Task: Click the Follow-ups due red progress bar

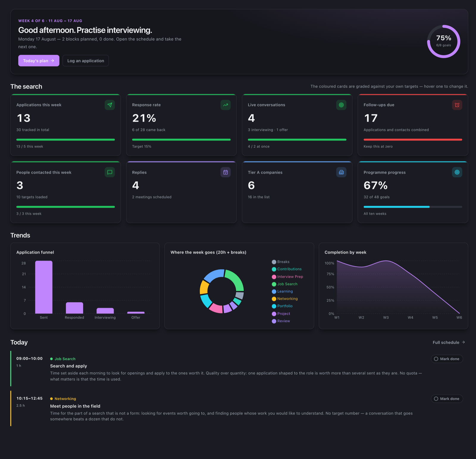Action: pos(413,139)
